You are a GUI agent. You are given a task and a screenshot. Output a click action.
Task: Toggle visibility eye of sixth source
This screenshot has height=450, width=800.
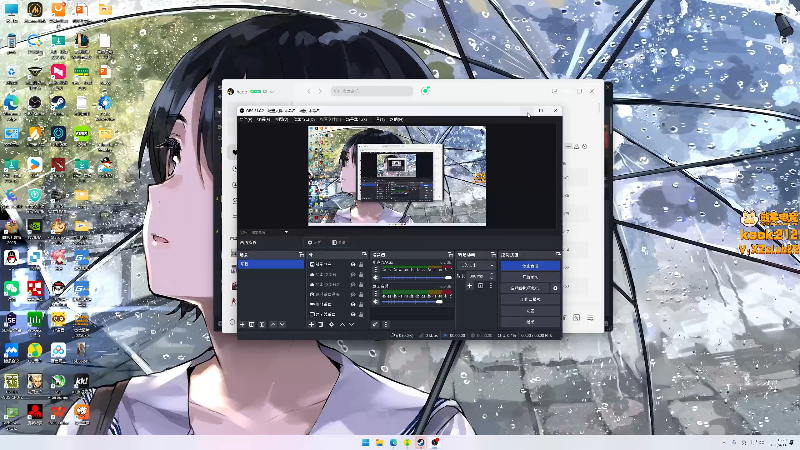click(353, 314)
